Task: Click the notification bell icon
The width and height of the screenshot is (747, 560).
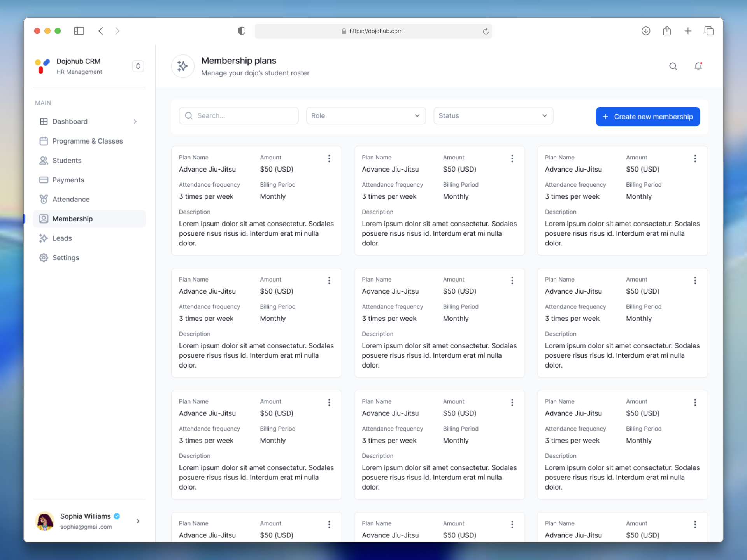Action: coord(698,66)
